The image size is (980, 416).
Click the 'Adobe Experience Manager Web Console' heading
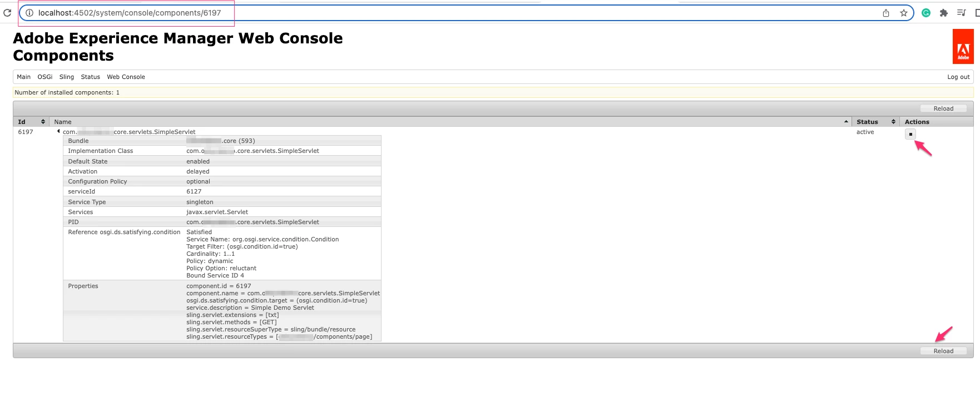click(x=178, y=38)
